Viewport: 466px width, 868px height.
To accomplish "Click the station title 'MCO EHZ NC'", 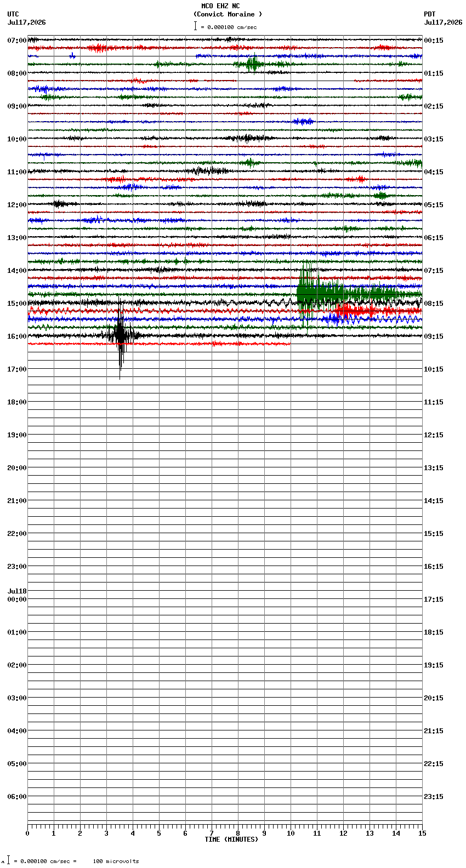I will [x=220, y=6].
